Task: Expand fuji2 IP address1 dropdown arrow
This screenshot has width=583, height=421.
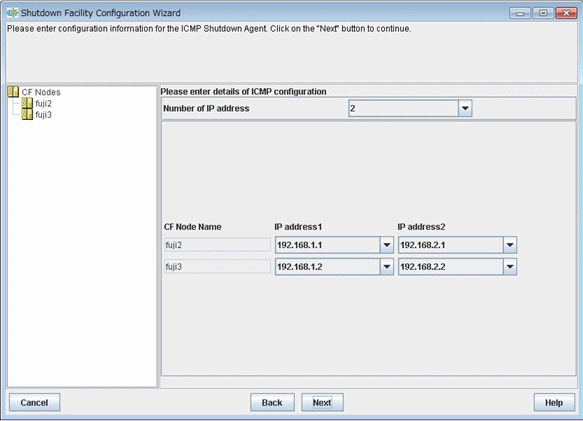Action: pyautogui.click(x=387, y=245)
